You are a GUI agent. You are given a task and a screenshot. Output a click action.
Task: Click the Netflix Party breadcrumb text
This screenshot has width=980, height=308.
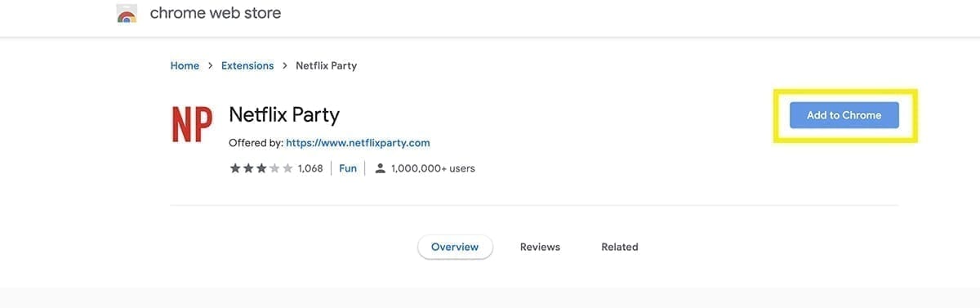pos(326,65)
